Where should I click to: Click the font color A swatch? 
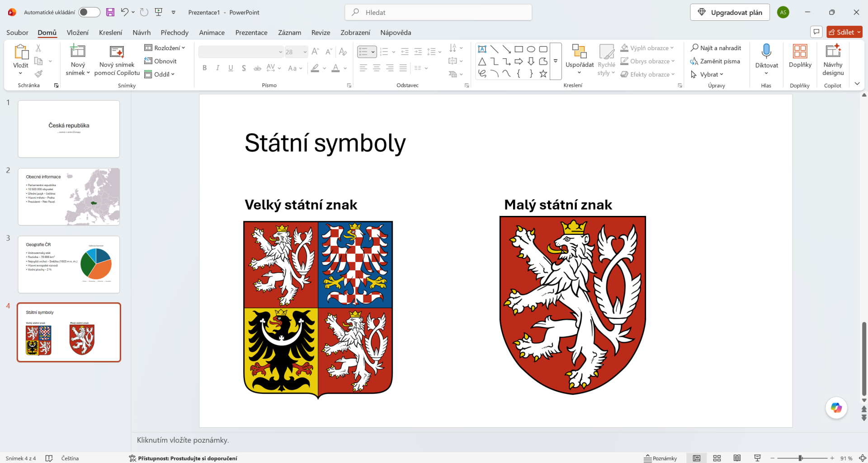[x=335, y=68]
